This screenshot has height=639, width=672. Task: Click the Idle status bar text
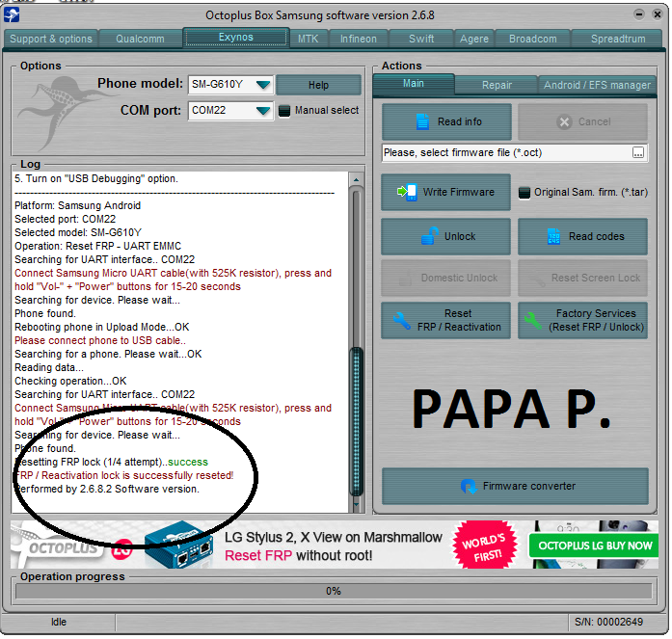tap(59, 622)
